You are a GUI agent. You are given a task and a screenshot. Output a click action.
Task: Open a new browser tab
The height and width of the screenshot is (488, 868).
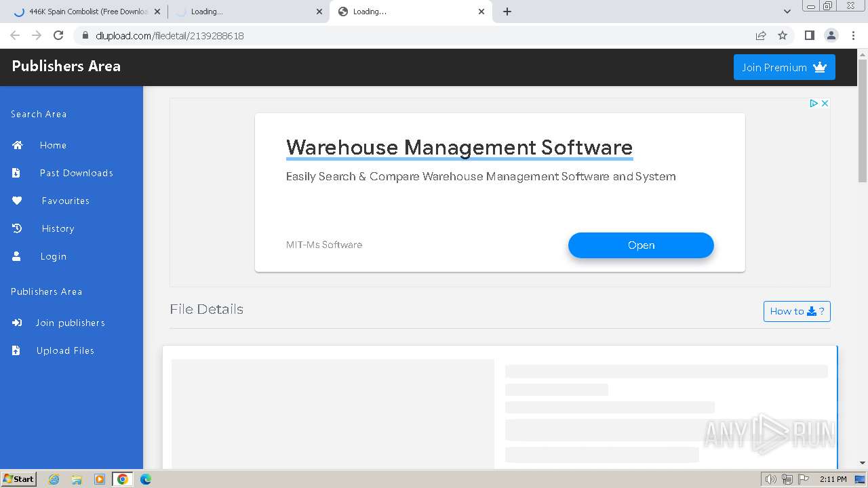507,12
